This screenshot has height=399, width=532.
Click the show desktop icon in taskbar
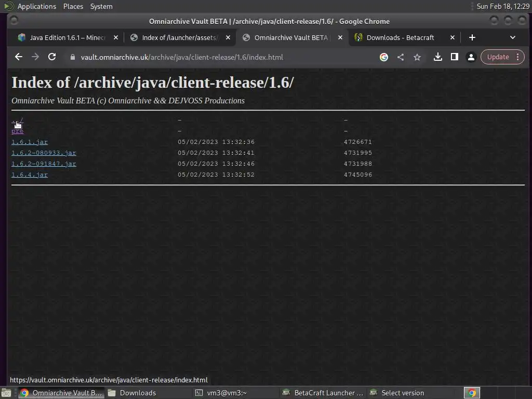tap(6, 393)
